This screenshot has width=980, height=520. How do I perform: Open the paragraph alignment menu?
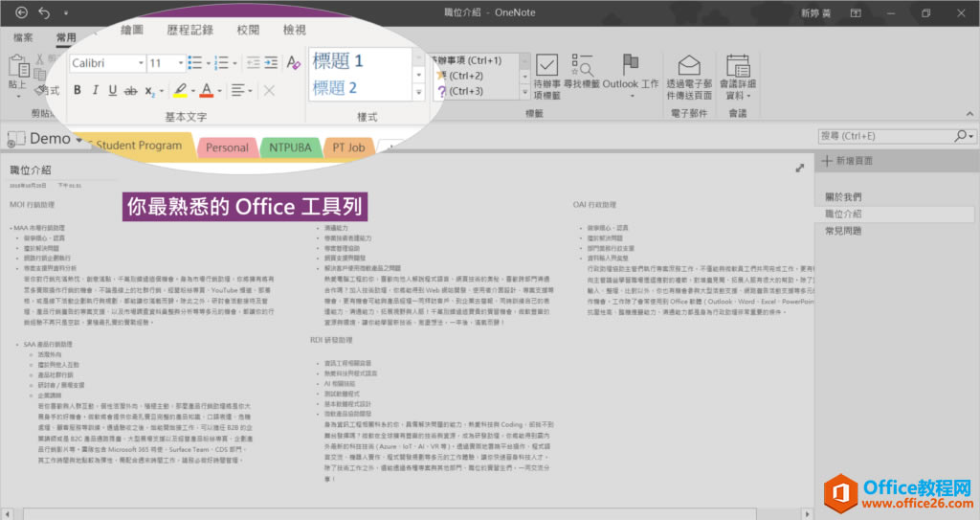[x=241, y=91]
